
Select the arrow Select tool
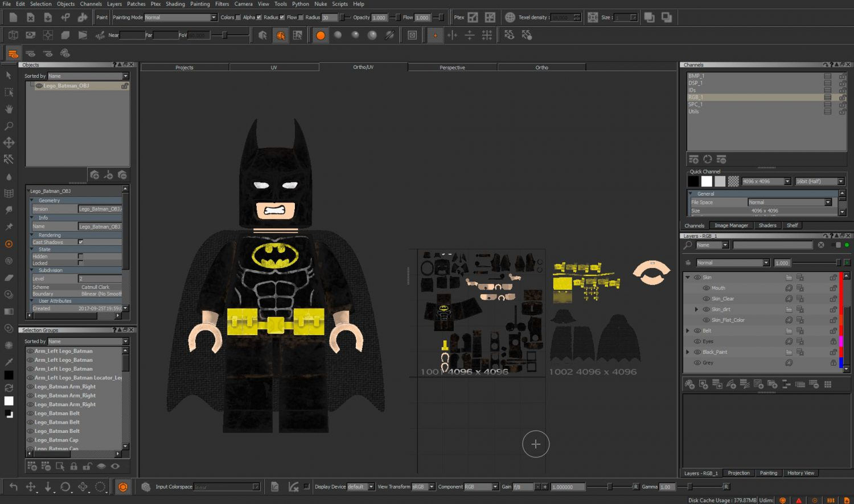[9, 75]
